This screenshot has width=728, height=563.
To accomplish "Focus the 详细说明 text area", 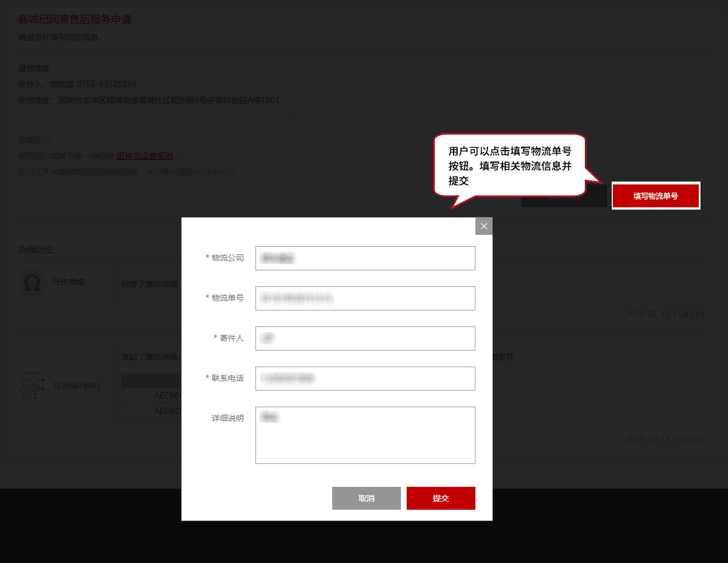I will coord(365,435).
